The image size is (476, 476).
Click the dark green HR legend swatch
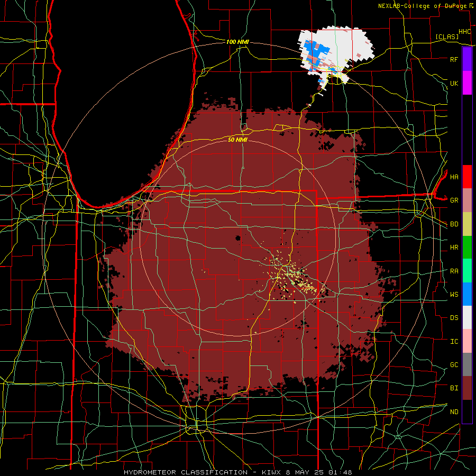(467, 248)
